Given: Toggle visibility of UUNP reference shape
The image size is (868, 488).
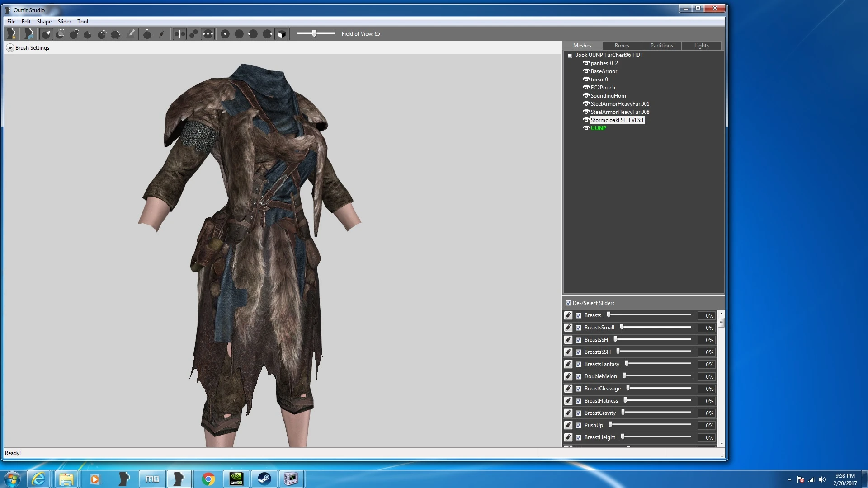Looking at the screenshot, I should 586,128.
